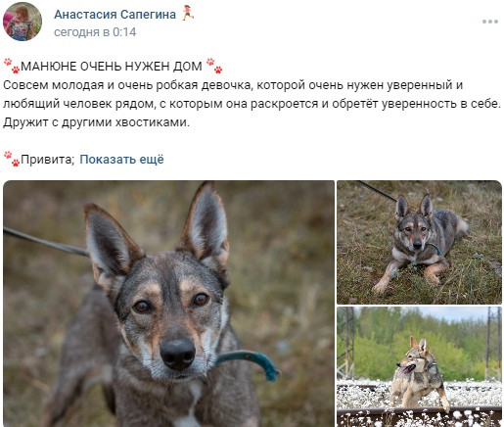Open Анастасия Сапегина's round avatar photo
The width and height of the screenshot is (504, 427).
point(23,22)
